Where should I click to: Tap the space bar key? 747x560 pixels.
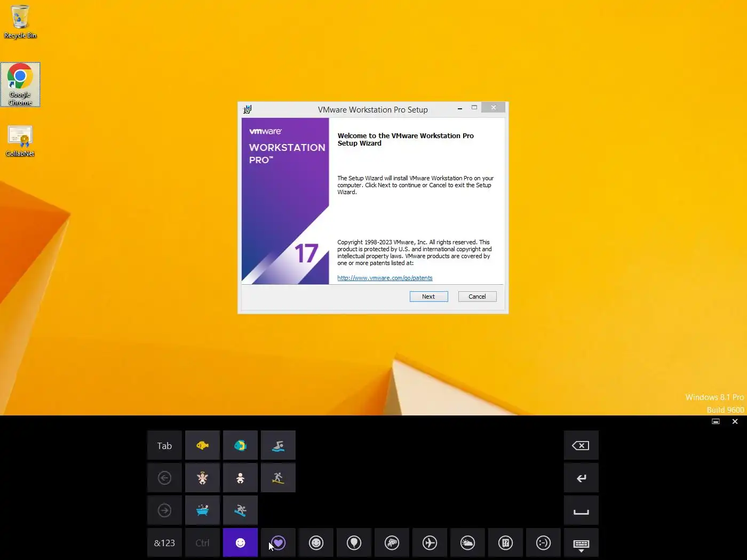(x=581, y=510)
